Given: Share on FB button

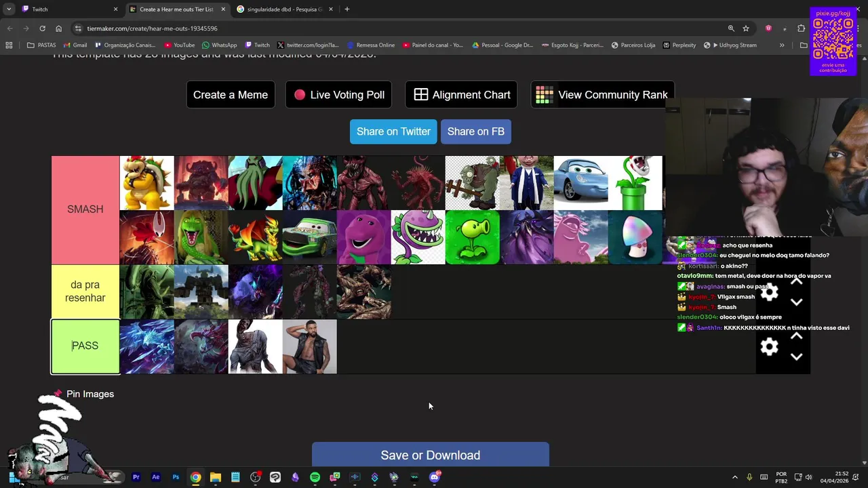Looking at the screenshot, I should [476, 131].
